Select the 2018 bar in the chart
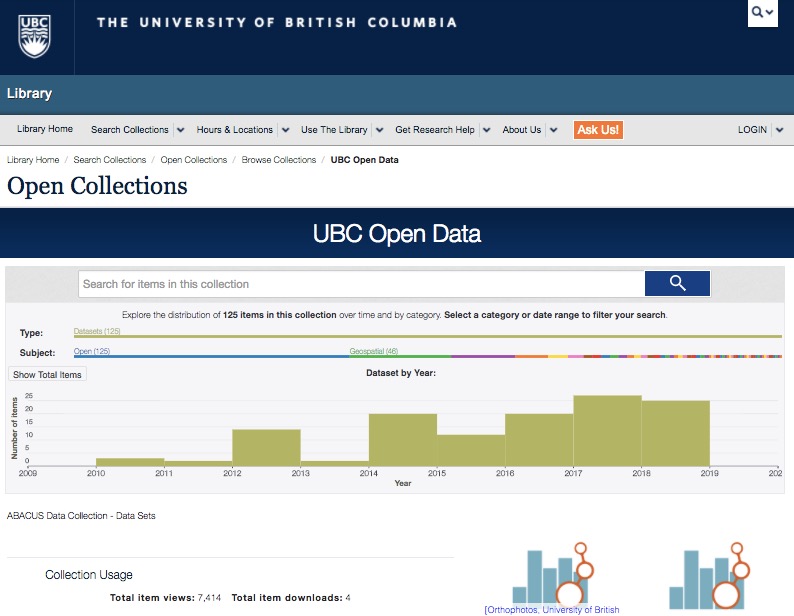The width and height of the screenshot is (794, 616). tap(676, 434)
